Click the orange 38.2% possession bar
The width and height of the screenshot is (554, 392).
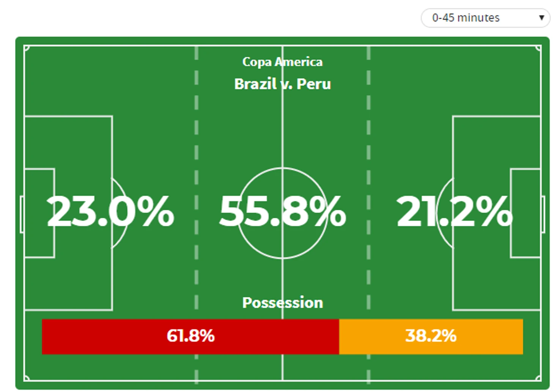pyautogui.click(x=431, y=337)
